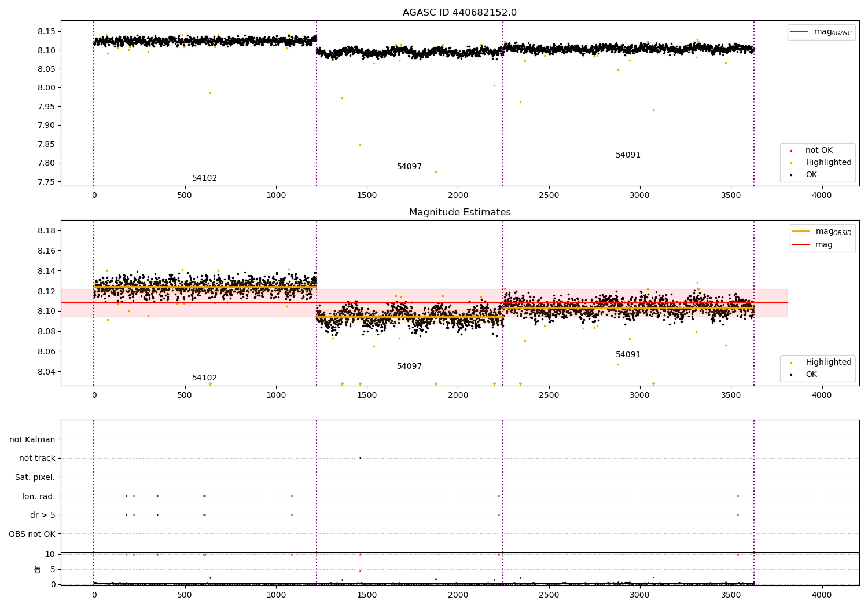Click the rotated 'dr' y-axis label
The height and width of the screenshot is (608, 868).
38,569
